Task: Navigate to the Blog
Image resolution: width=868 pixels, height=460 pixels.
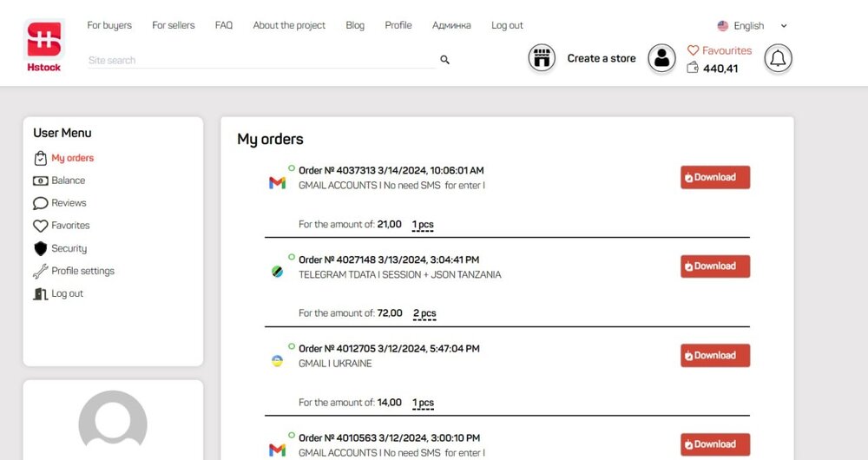Action: point(355,25)
